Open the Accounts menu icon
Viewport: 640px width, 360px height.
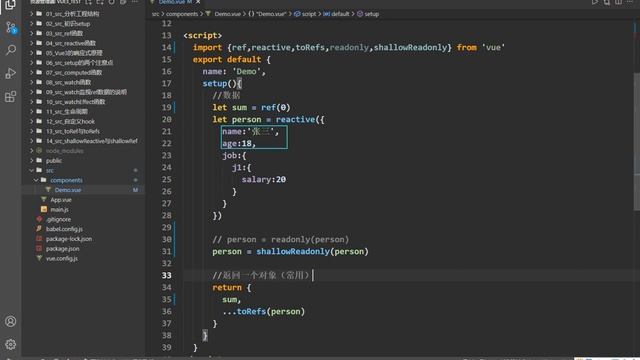[x=11, y=321]
